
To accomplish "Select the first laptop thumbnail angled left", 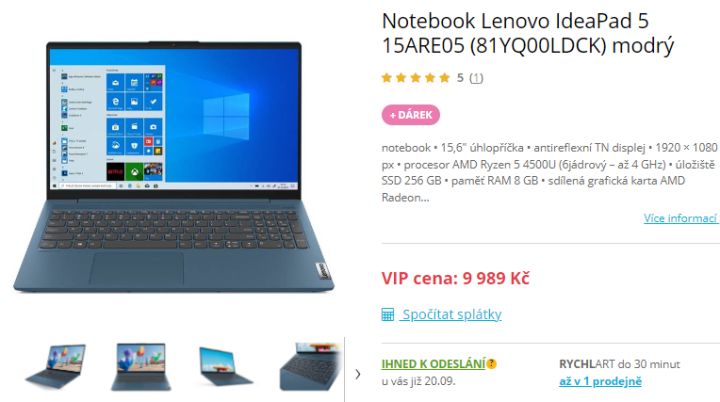I will coord(56,367).
